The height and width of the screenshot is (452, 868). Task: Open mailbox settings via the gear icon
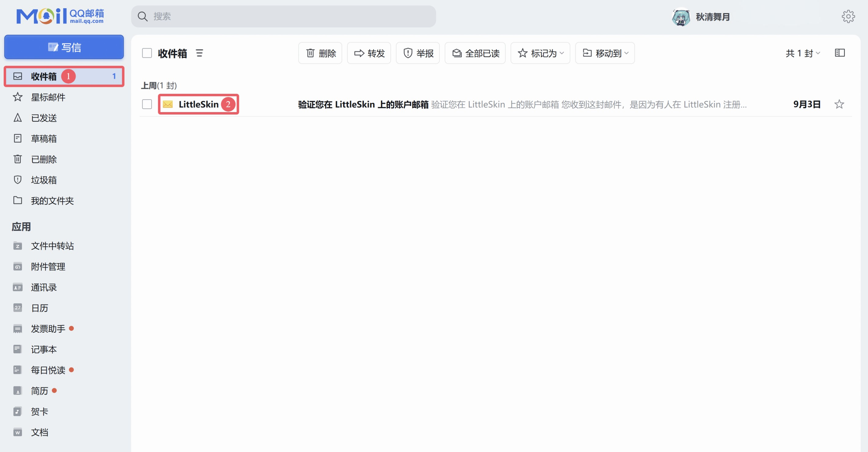tap(849, 16)
